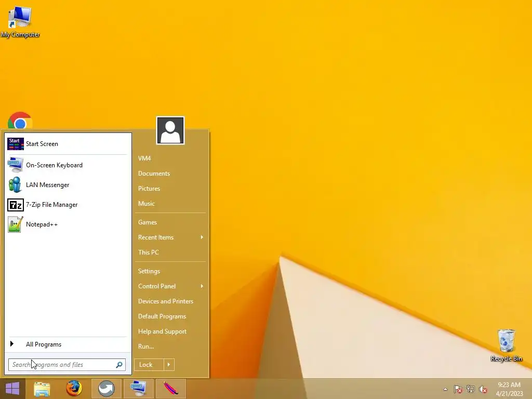The width and height of the screenshot is (532, 399).
Task: Open Help and Support
Action: (170, 331)
